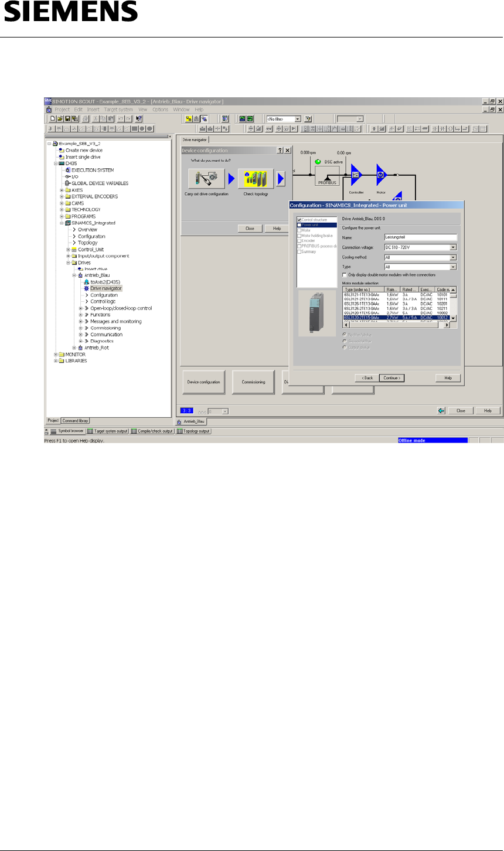Click the Back button in Power unit dialog
Screen dimensions: 504x851
pos(366,378)
